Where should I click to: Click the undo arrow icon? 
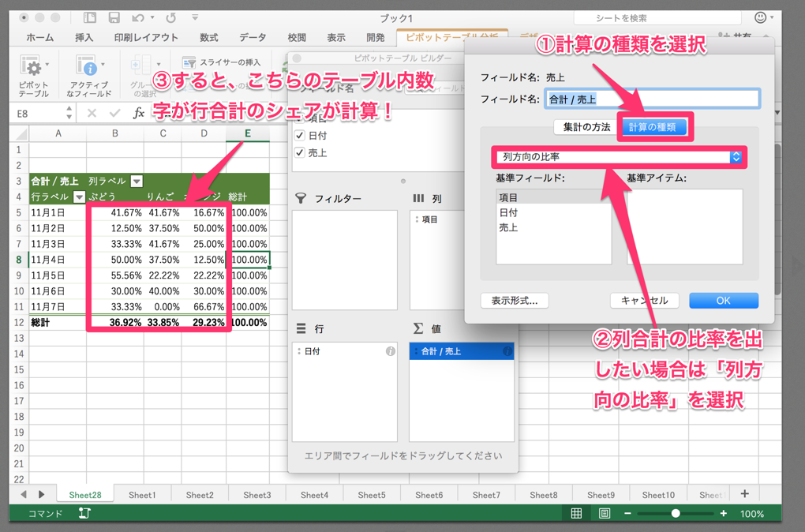click(x=137, y=18)
